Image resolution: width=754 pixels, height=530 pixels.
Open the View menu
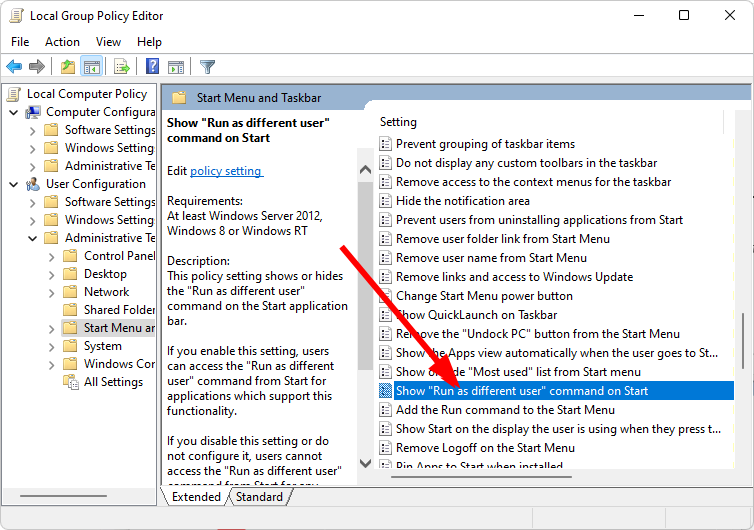tap(108, 42)
